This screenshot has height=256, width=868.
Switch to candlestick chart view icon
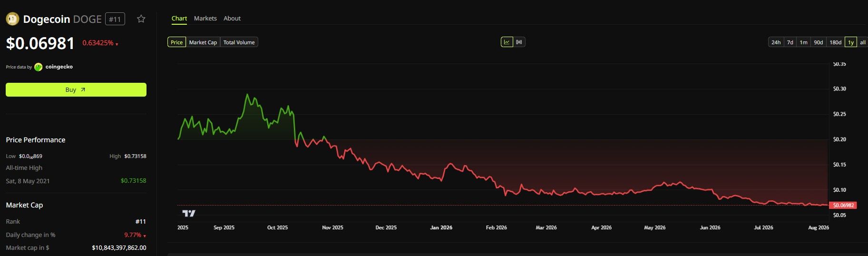click(519, 42)
